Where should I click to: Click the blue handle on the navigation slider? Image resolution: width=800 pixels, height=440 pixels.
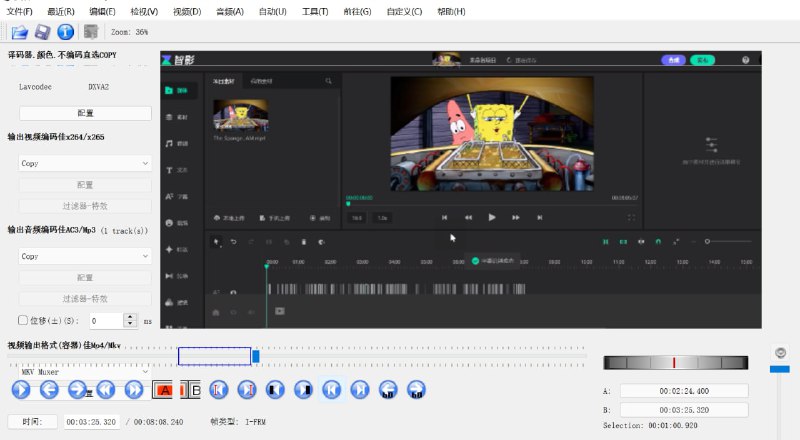(256, 356)
